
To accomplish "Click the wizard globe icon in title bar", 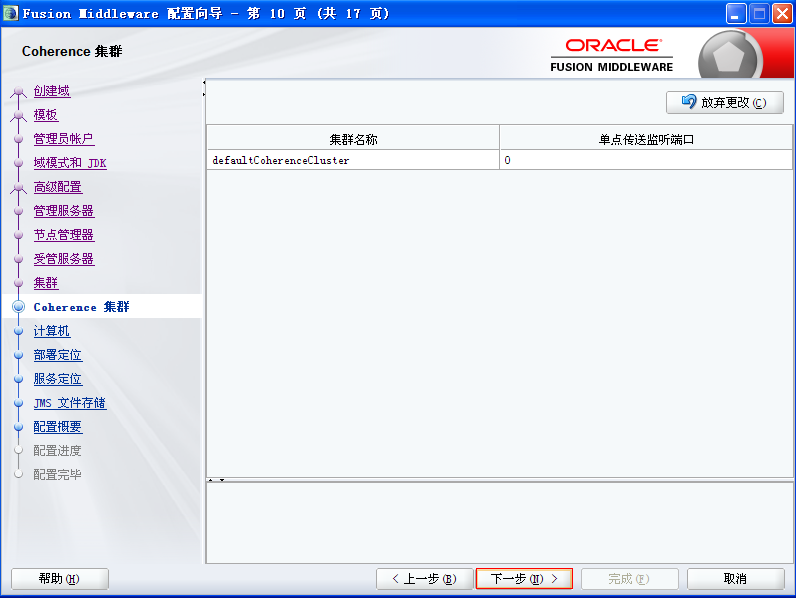I will [11, 13].
